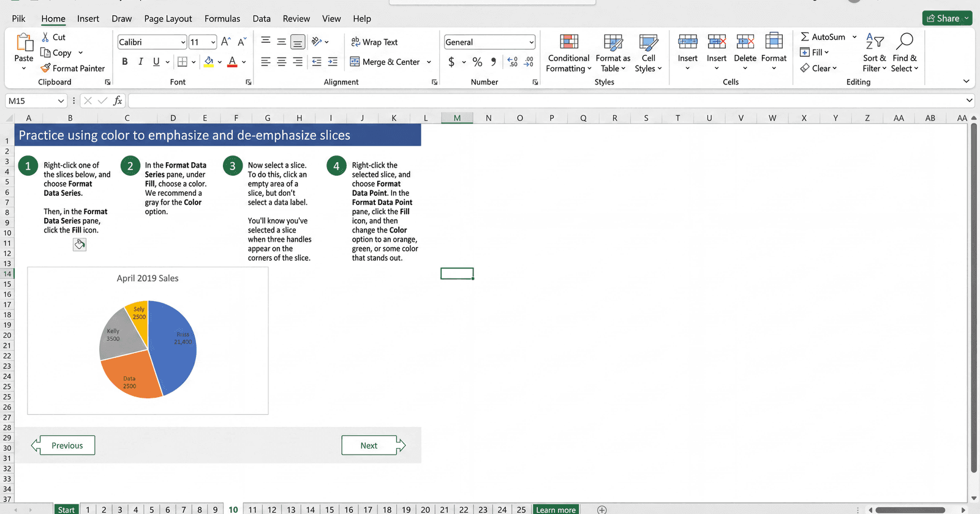Click Increase Decimal icon
This screenshot has width=980, height=514.
pos(513,62)
